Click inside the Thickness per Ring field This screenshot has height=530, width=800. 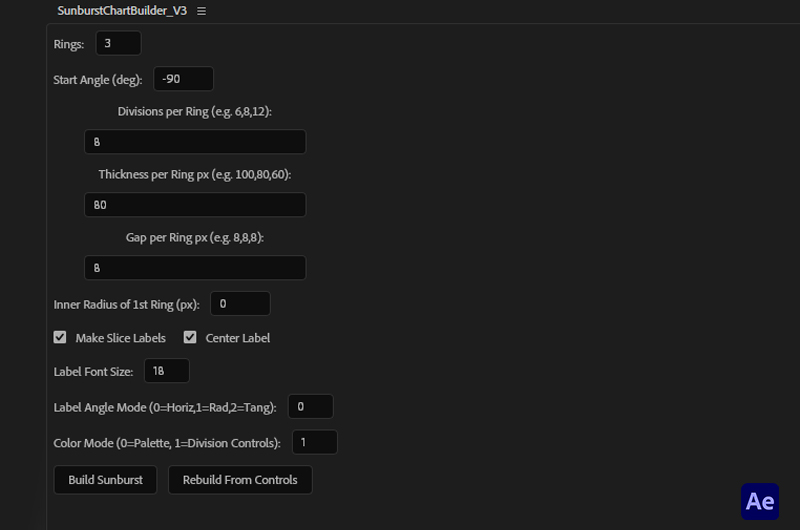[x=195, y=205]
